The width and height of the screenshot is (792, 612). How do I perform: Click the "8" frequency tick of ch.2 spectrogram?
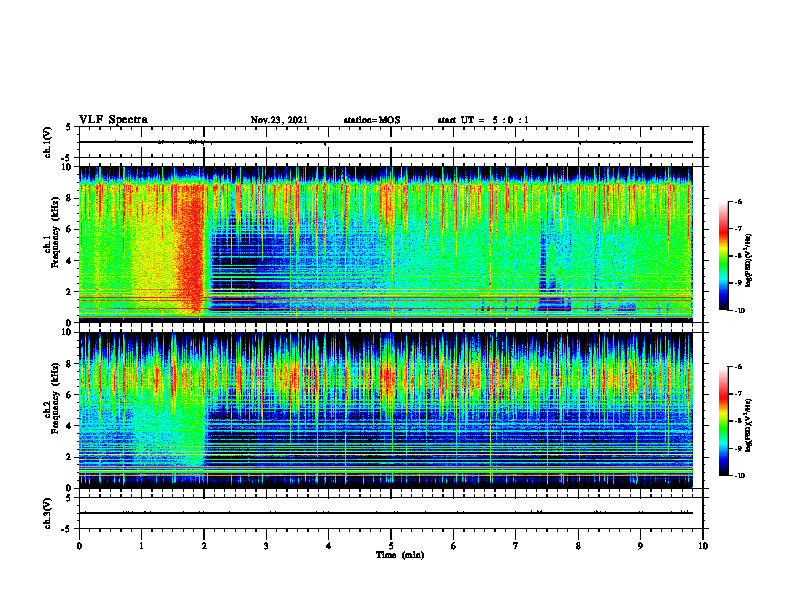coord(71,364)
